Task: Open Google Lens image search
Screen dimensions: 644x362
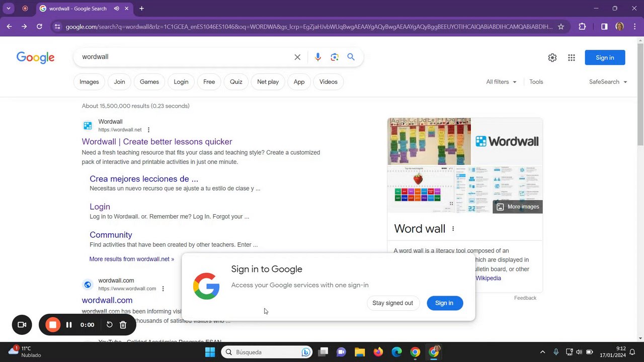Action: pyautogui.click(x=335, y=57)
